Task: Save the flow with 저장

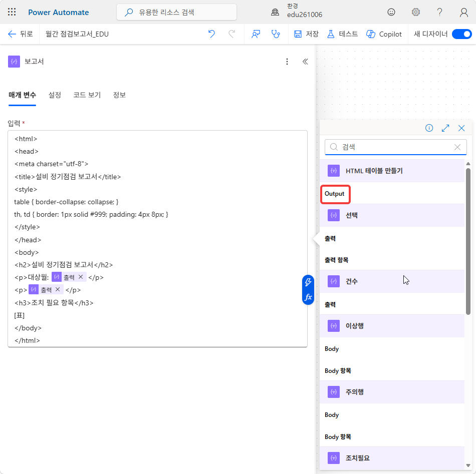Action: click(x=306, y=34)
